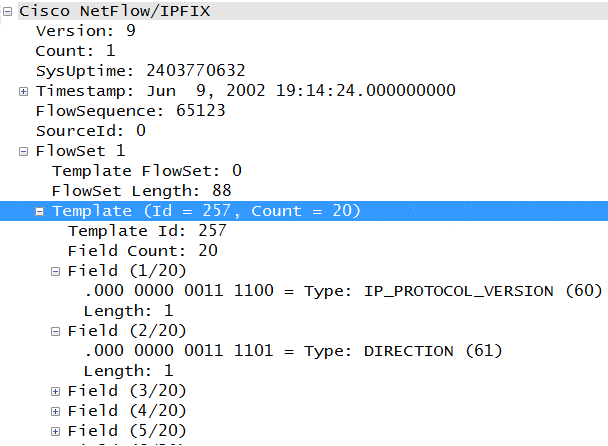
Task: Collapse the FlowSet 1 node
Action: (24, 152)
